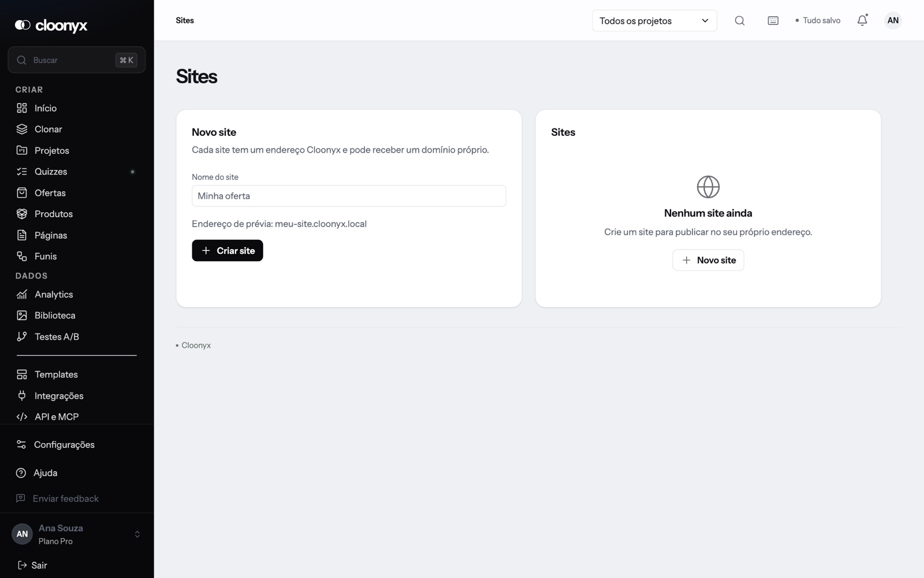Click the Nome do site input field
924x578 pixels.
pyautogui.click(x=349, y=196)
